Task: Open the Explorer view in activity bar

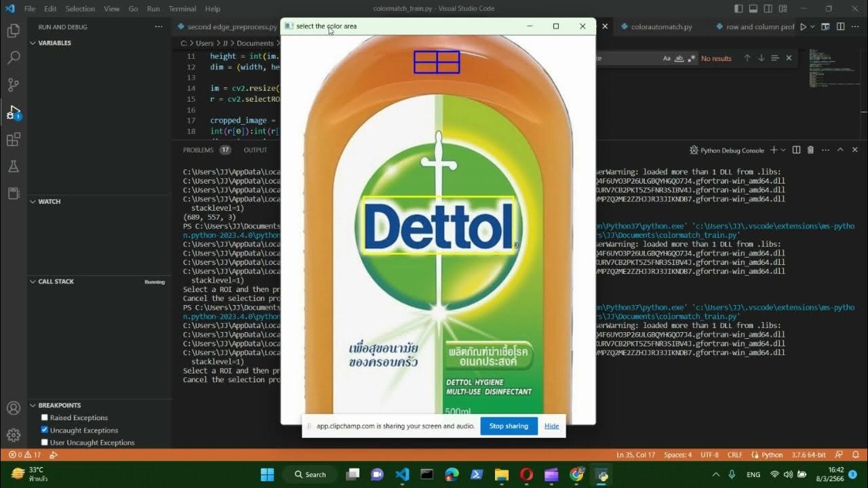Action: tap(13, 30)
